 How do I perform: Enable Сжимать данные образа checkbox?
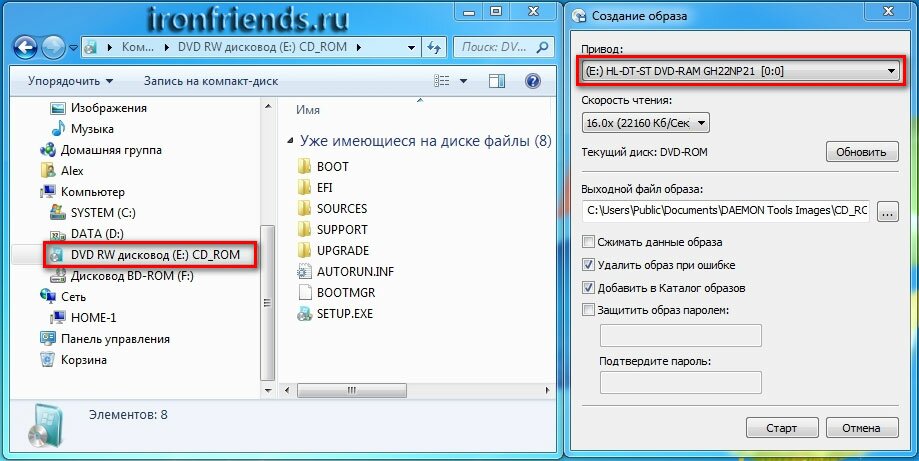pyautogui.click(x=588, y=241)
